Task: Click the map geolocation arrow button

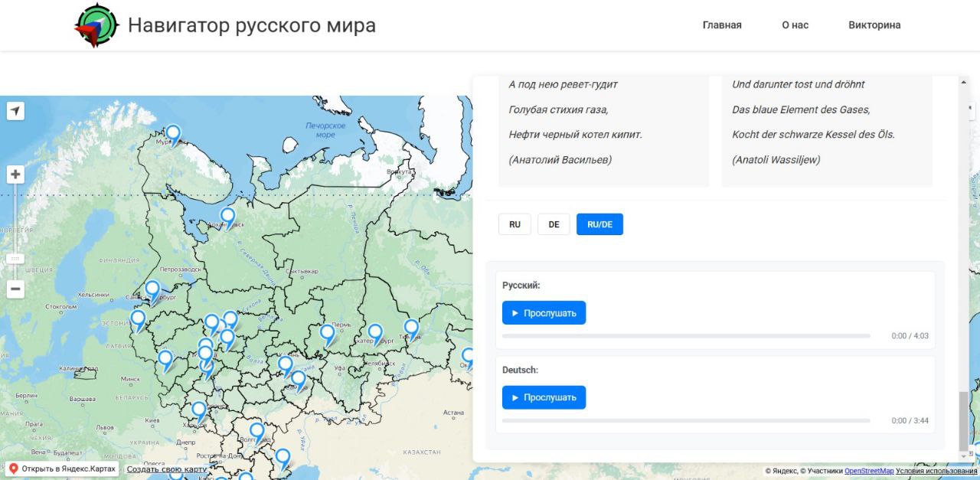Action: click(x=15, y=111)
